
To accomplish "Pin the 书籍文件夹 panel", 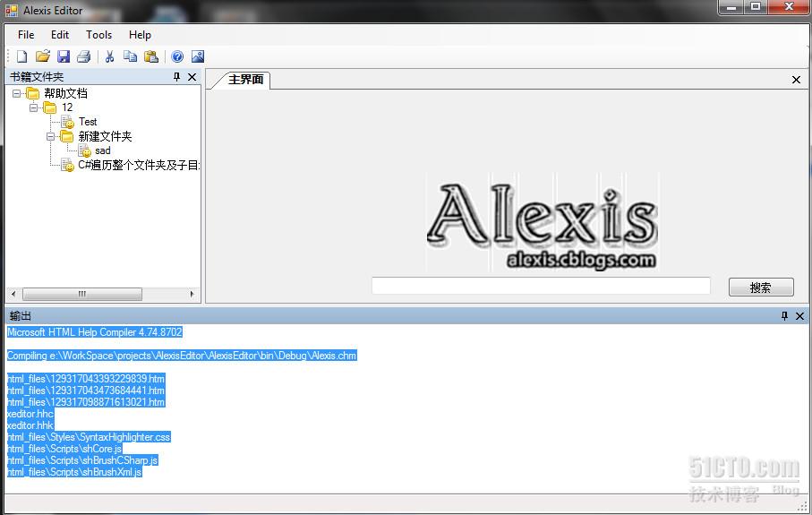I will (x=176, y=77).
